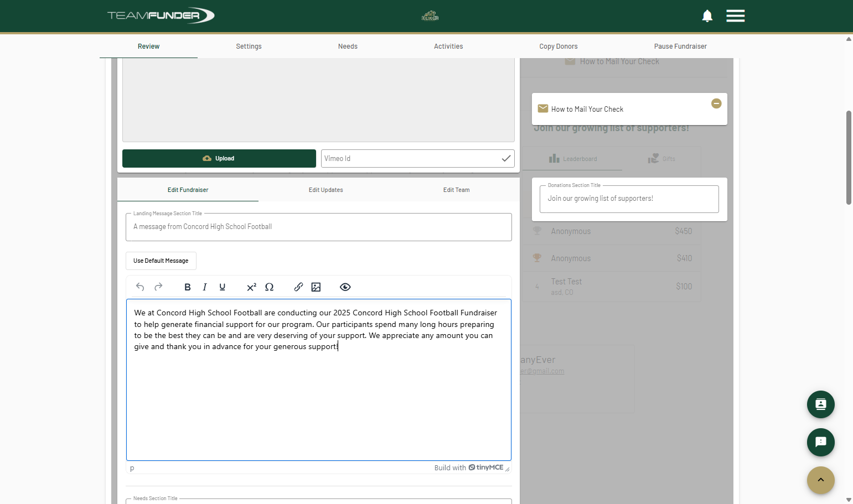
Task: Open special character omega picker
Action: tap(270, 287)
